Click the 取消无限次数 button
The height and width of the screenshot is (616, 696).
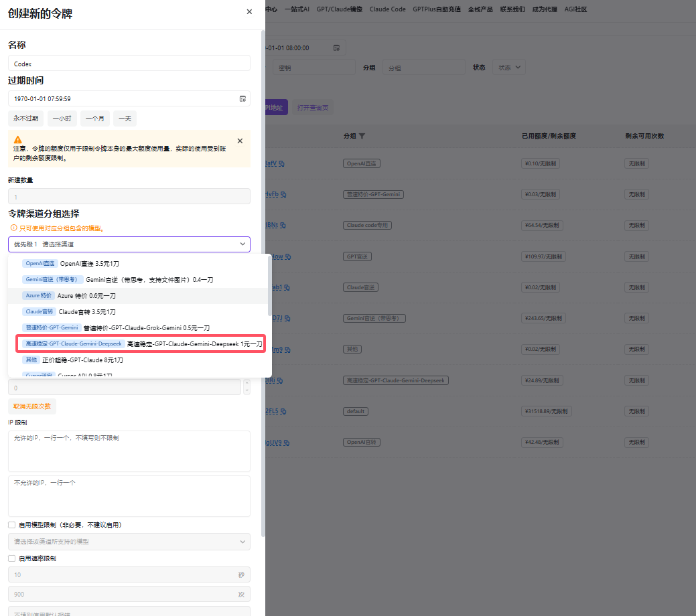tap(32, 406)
